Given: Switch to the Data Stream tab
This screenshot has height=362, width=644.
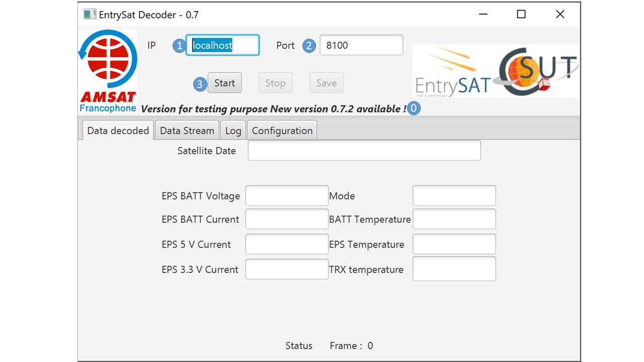Looking at the screenshot, I should pyautogui.click(x=187, y=131).
